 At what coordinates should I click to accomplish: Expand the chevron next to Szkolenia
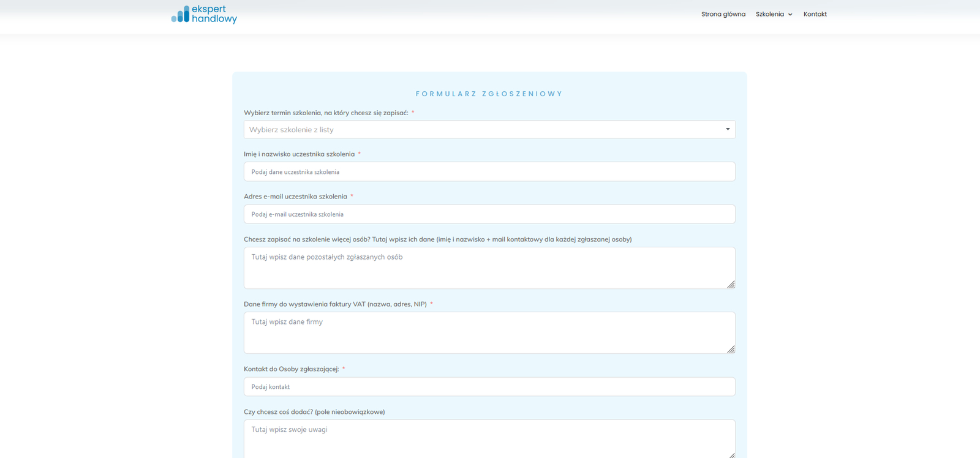(x=790, y=15)
